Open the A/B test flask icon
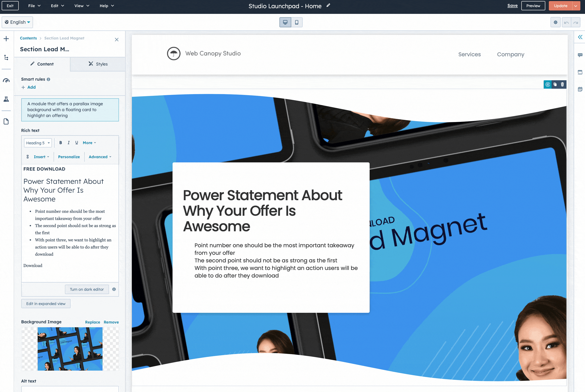585x392 pixels. [x=7, y=100]
